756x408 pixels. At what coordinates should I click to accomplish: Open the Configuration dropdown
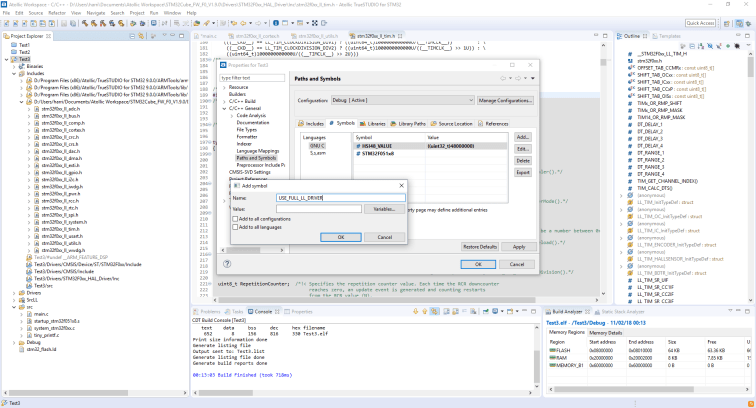(x=401, y=101)
